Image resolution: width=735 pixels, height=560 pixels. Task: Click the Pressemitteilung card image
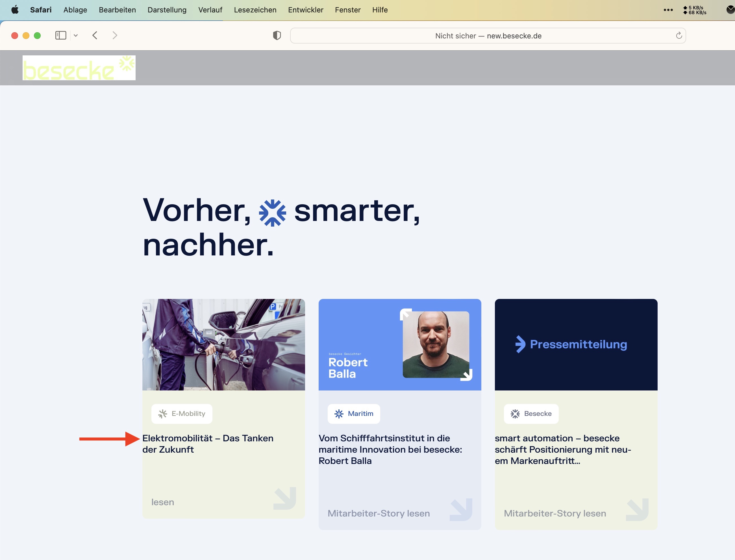point(576,345)
